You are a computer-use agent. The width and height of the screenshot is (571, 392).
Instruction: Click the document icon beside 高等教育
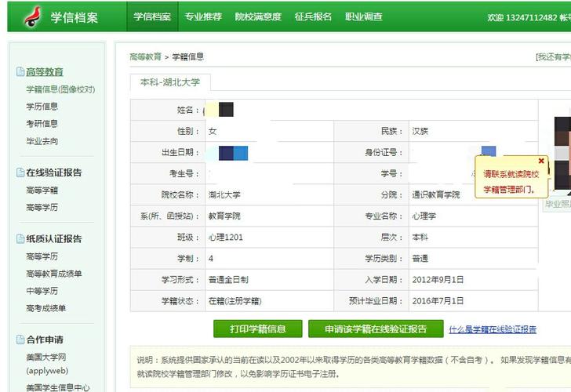[x=20, y=71]
